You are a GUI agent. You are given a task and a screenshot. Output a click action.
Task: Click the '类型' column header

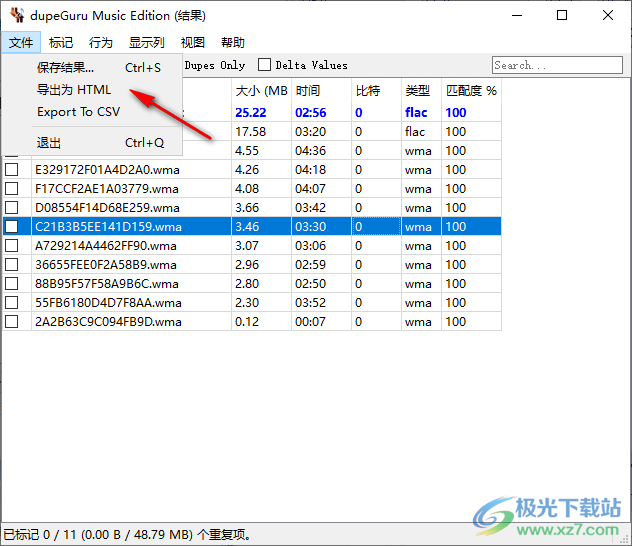418,90
